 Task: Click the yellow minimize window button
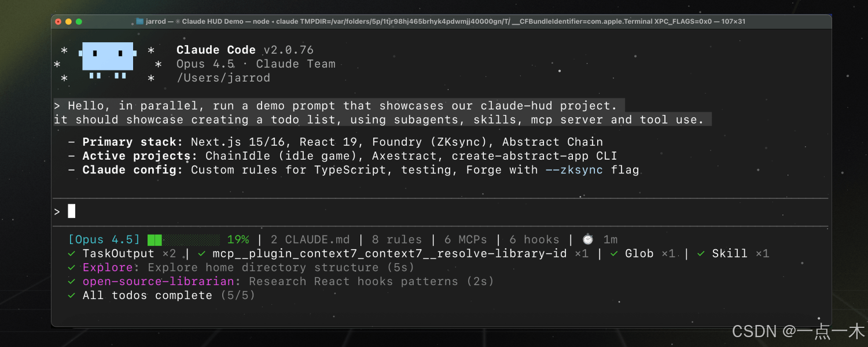(68, 21)
